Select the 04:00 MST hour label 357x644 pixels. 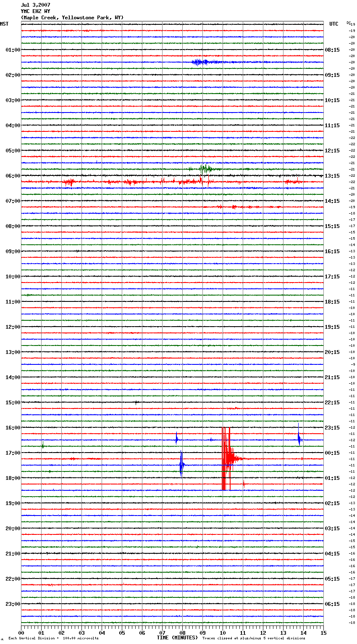(x=13, y=126)
